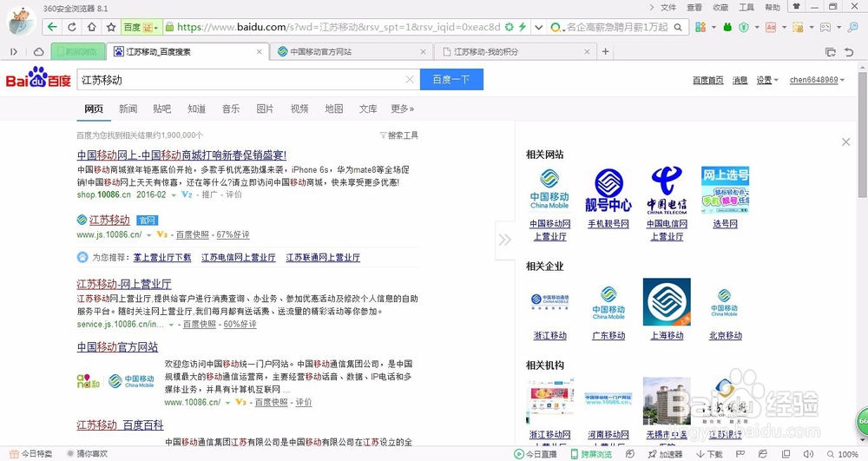Toggle 跨屏浏览 in the status bar
This screenshot has height=461, width=868.
click(591, 454)
